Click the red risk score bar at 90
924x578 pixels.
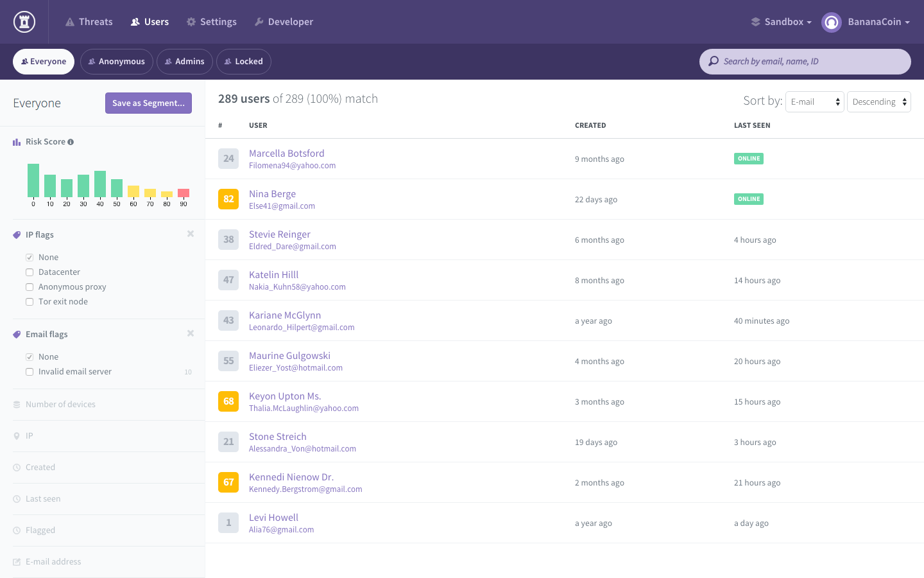pos(184,193)
